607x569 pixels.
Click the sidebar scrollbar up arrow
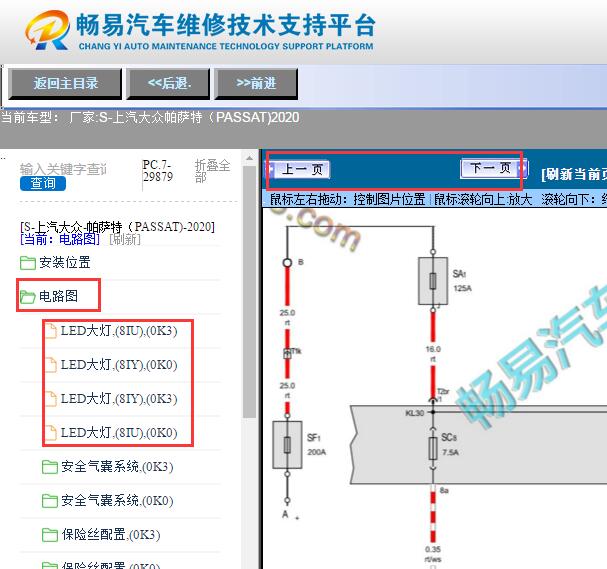click(x=249, y=158)
